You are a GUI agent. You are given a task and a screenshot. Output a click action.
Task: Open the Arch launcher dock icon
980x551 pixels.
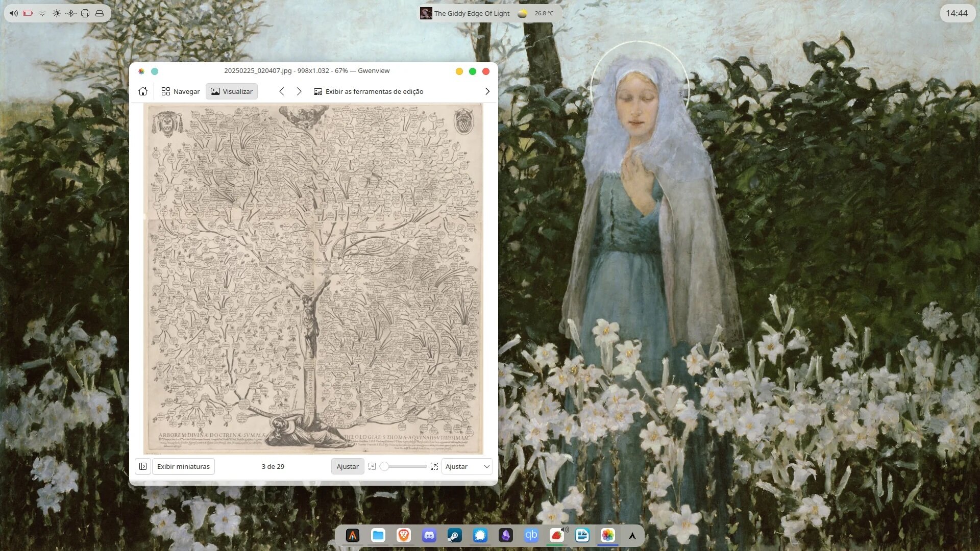[632, 535]
